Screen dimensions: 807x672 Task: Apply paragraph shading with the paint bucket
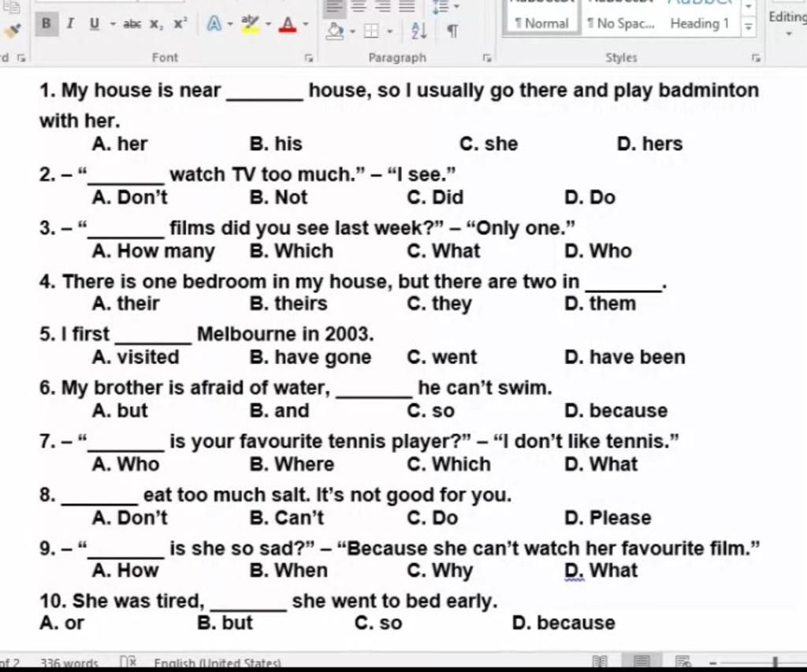(x=335, y=31)
